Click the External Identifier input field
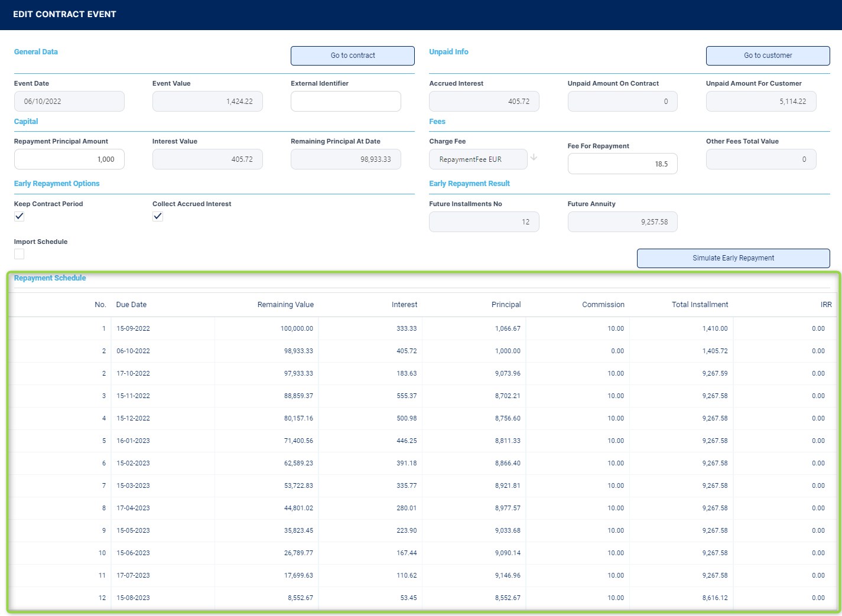 (346, 102)
